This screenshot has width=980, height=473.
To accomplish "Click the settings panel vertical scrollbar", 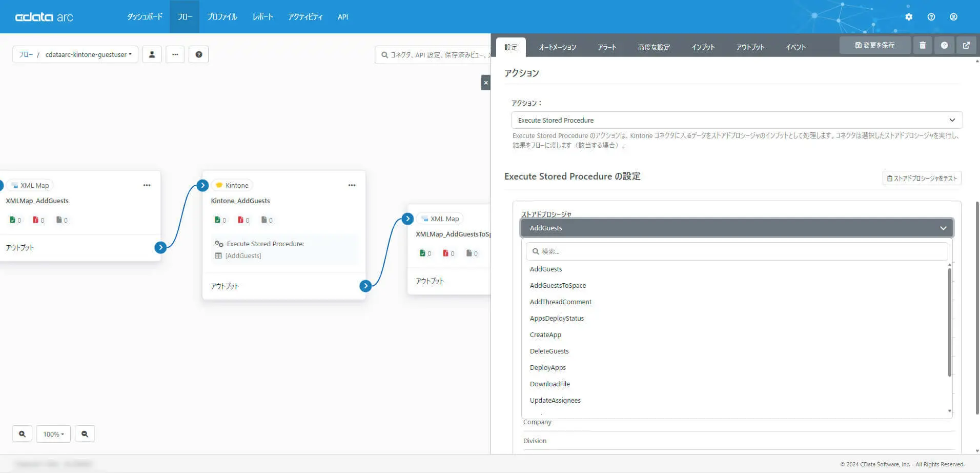I will (x=977, y=308).
